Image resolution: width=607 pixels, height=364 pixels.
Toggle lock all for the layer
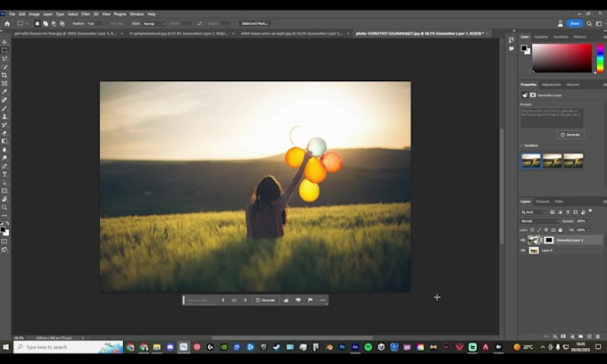click(x=561, y=230)
